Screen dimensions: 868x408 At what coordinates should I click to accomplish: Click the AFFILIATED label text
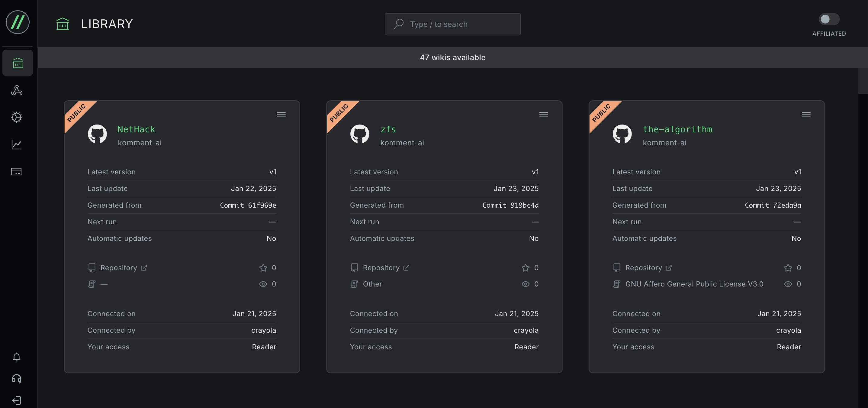pos(829,34)
